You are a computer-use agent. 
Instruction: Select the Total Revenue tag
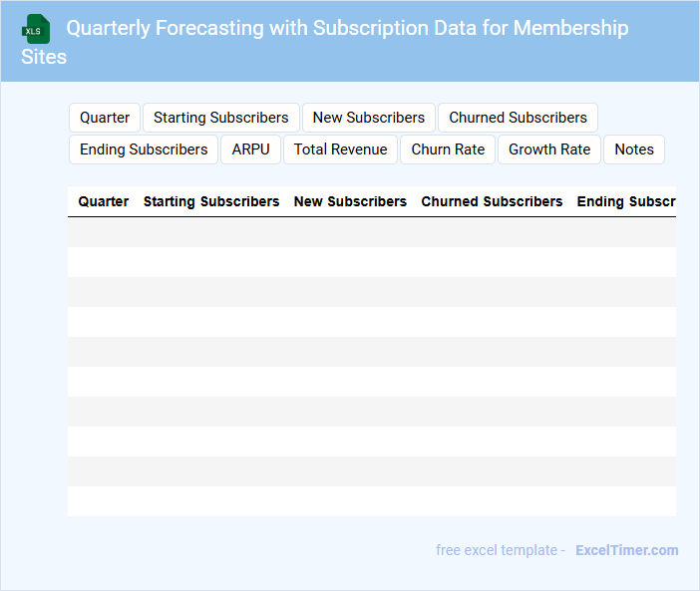pos(340,149)
